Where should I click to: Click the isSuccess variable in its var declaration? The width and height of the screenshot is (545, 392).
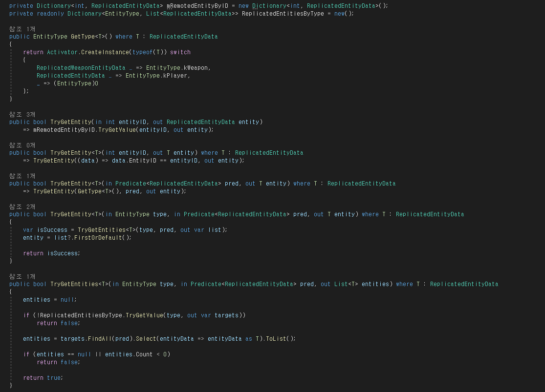tap(52, 230)
